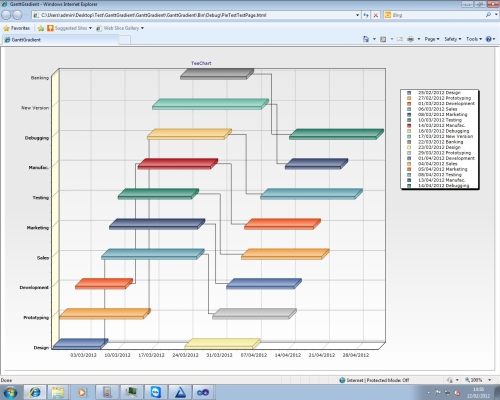The width and height of the screenshot is (500, 400).
Task: Click the Help question mark icon
Action: coord(489,39)
